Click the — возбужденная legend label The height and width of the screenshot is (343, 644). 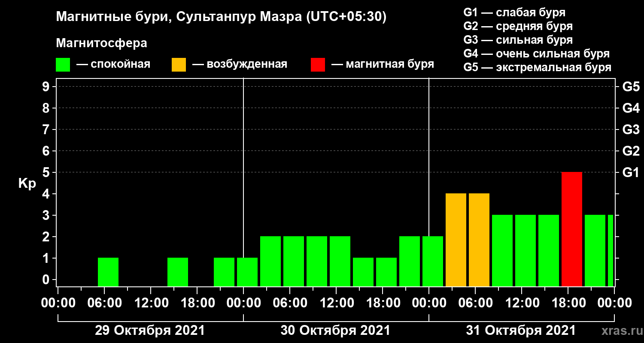240,65
